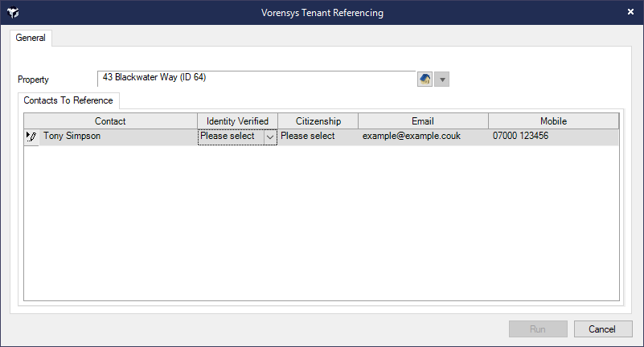Click the Email column header

tap(423, 121)
